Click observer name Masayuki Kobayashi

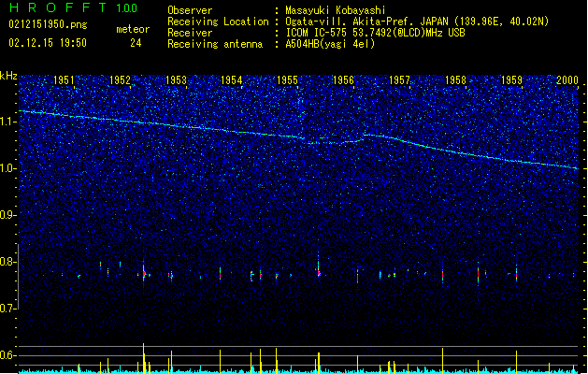[336, 10]
